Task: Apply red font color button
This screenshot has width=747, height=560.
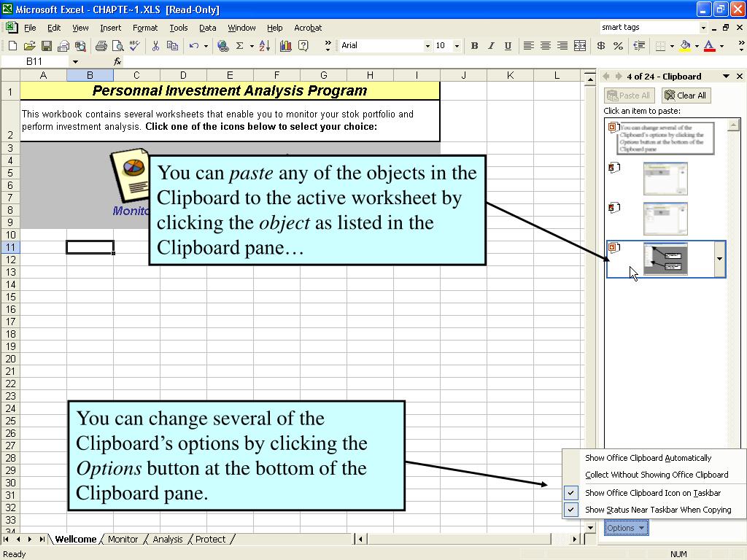Action: 709,46
